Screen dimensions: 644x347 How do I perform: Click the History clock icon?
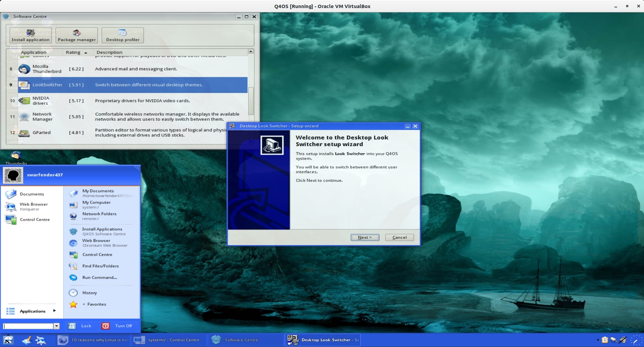[x=73, y=293]
